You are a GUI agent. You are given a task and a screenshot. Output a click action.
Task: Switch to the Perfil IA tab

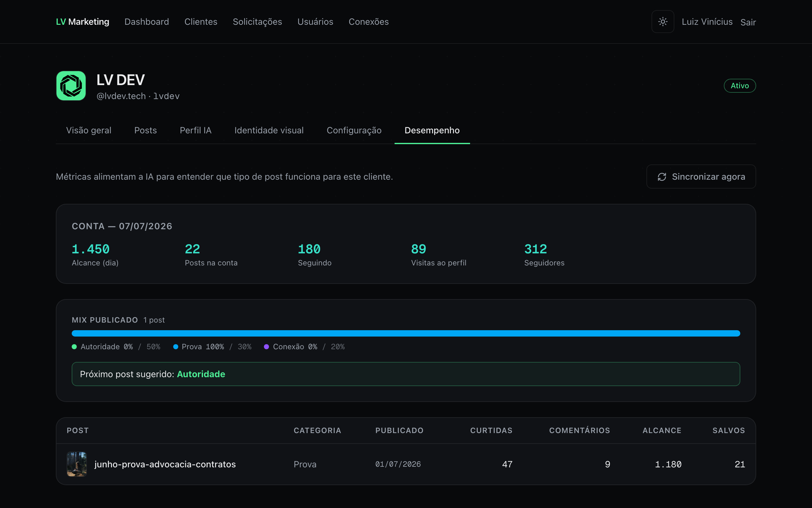(196, 130)
